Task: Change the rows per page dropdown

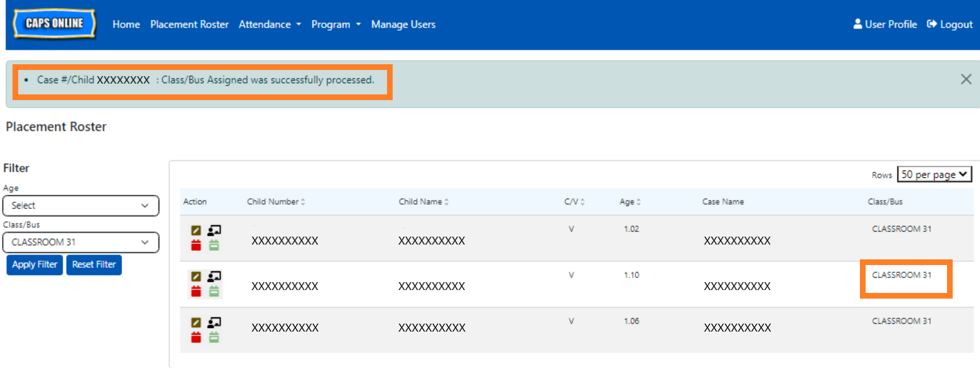Action: pos(934,175)
